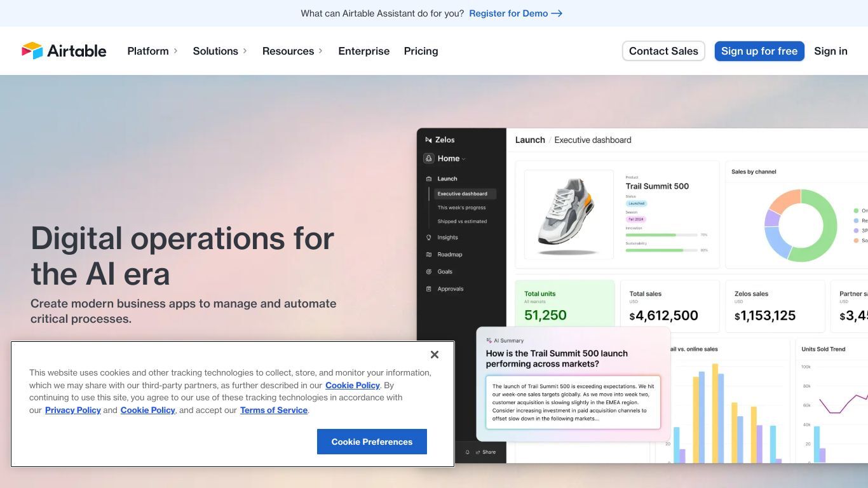Click the Sustainability progress bar
868x488 pixels.
pyautogui.click(x=661, y=250)
